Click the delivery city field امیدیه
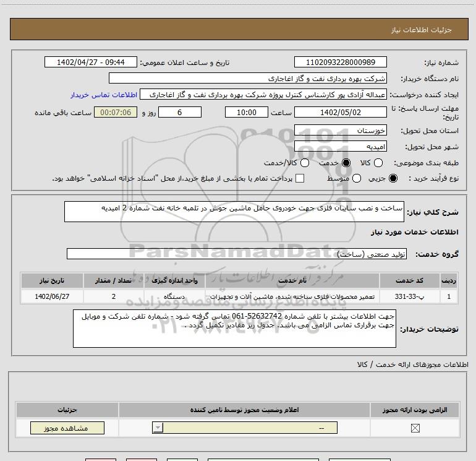Image resolution: width=476 pixels, height=461 pixels. point(340,147)
